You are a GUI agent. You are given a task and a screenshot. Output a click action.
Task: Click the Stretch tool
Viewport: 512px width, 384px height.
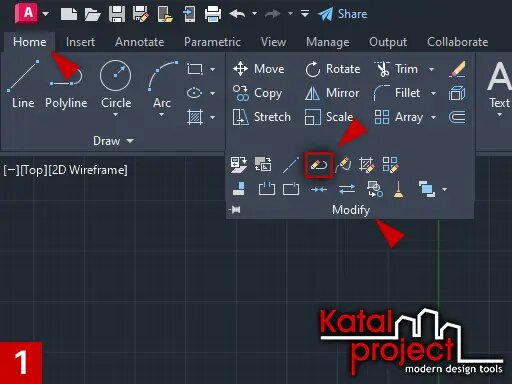tap(262, 117)
